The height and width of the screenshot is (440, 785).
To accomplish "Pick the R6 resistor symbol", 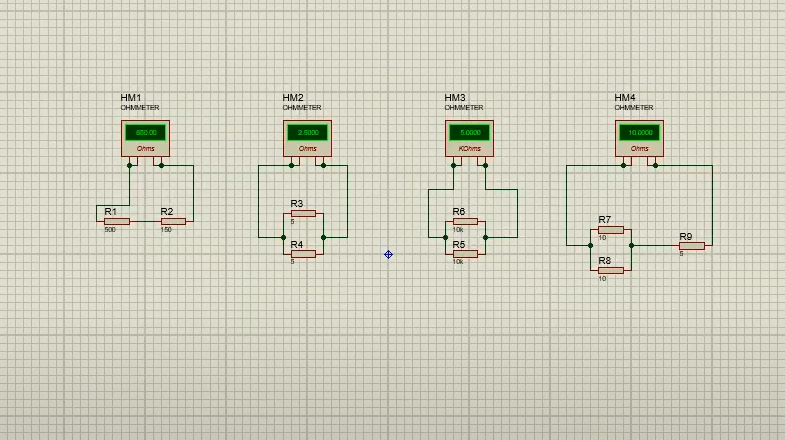I will click(x=465, y=221).
